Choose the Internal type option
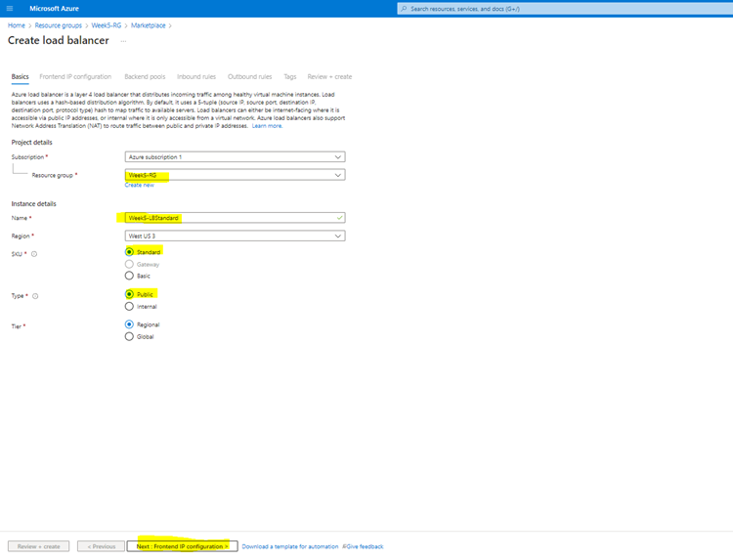Viewport: 733px width, 560px height. click(x=129, y=307)
